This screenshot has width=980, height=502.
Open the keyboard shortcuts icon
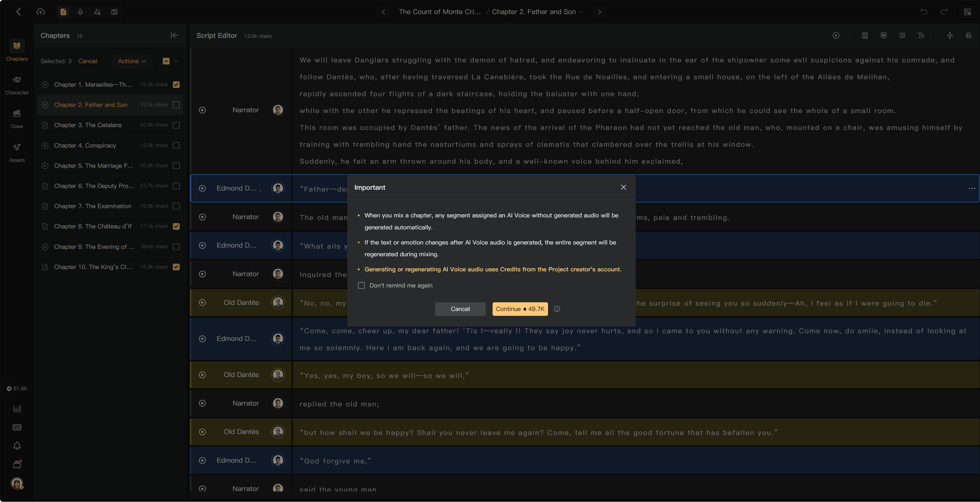17,427
